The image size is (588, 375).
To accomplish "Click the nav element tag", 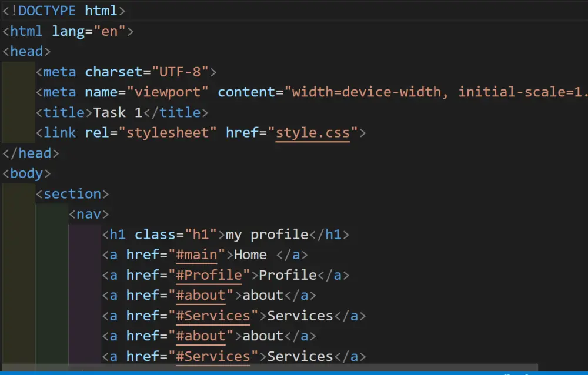I will [x=88, y=214].
